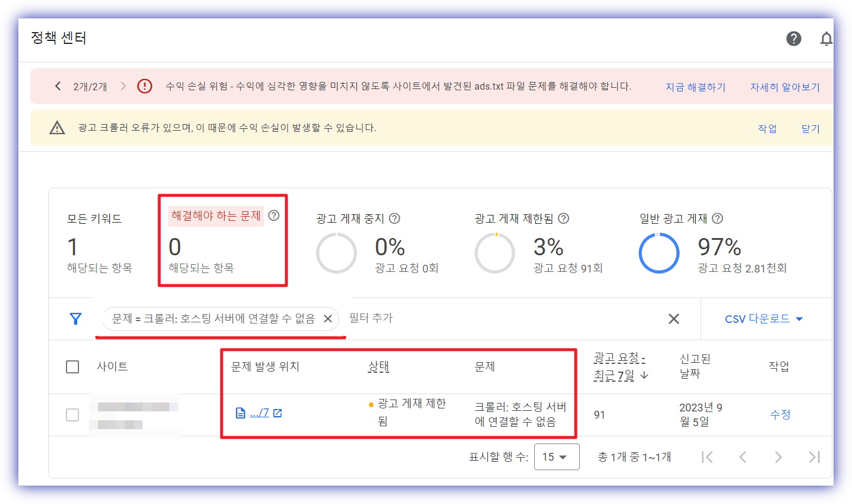The image size is (852, 504).
Task: Click the warning triangle icon
Action: [x=56, y=127]
